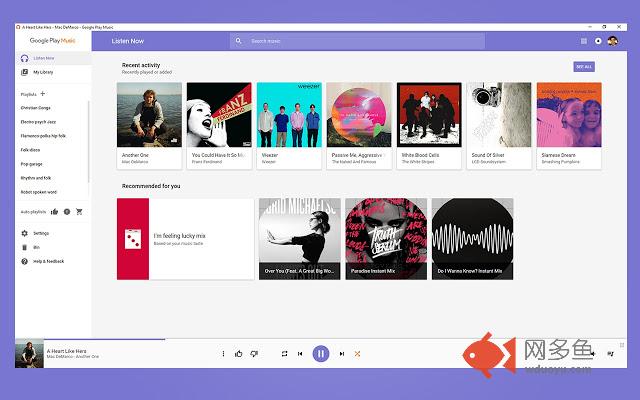
Task: Click the A Heart Like Hers song title
Action: click(x=67, y=351)
